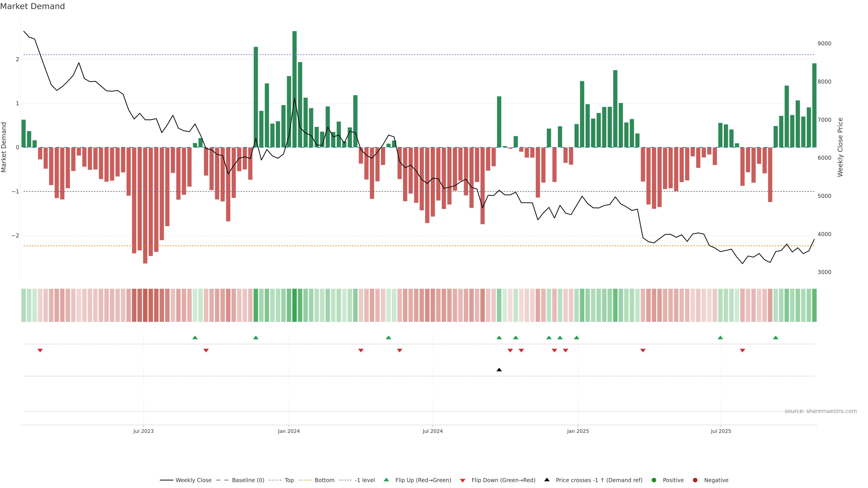This screenshot has width=868, height=488.
Task: Click black Price crosses -1 legend triangle
Action: (x=547, y=480)
